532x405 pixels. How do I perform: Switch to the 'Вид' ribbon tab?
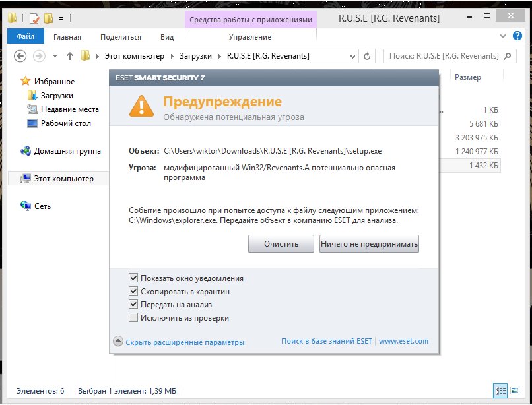click(x=167, y=37)
